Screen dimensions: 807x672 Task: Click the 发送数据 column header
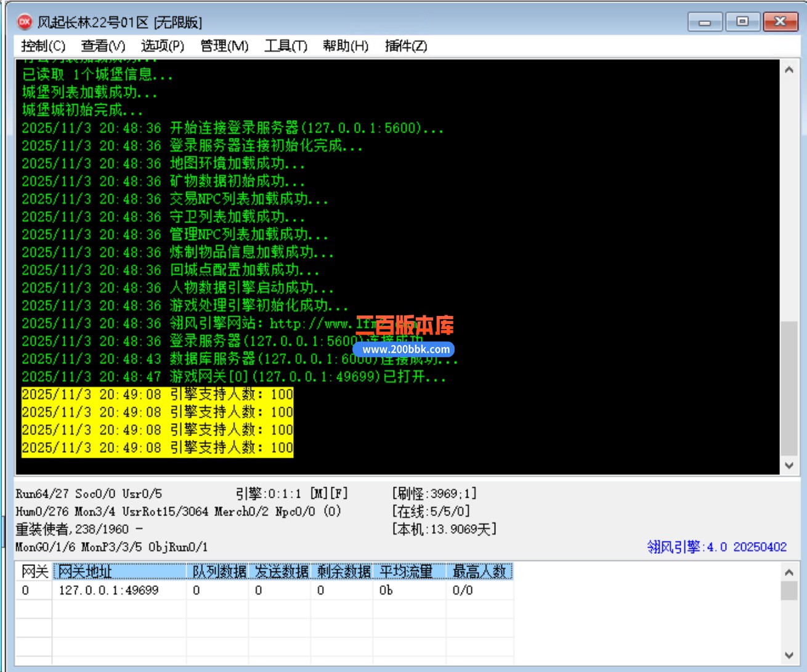click(280, 572)
